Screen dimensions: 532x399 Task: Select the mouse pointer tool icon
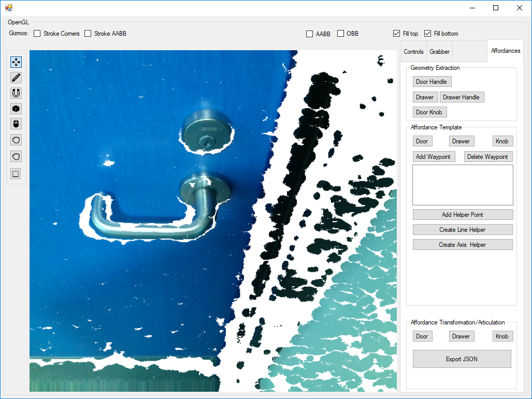pyautogui.click(x=16, y=124)
